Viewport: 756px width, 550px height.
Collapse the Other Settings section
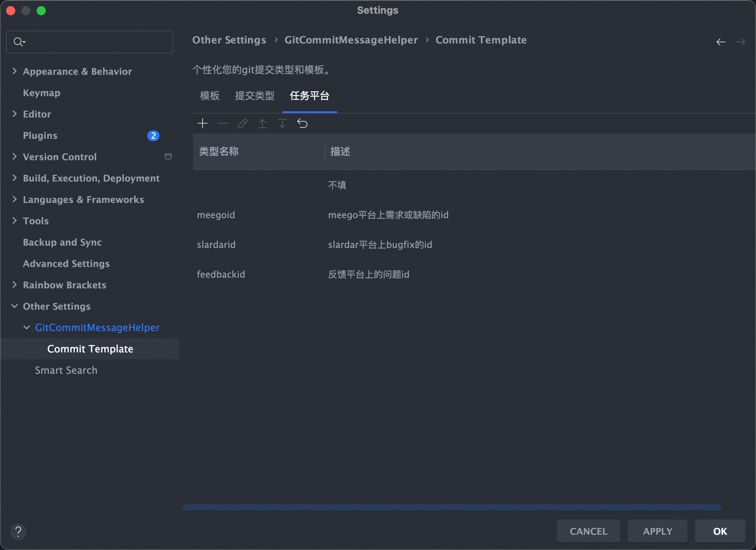coord(14,306)
